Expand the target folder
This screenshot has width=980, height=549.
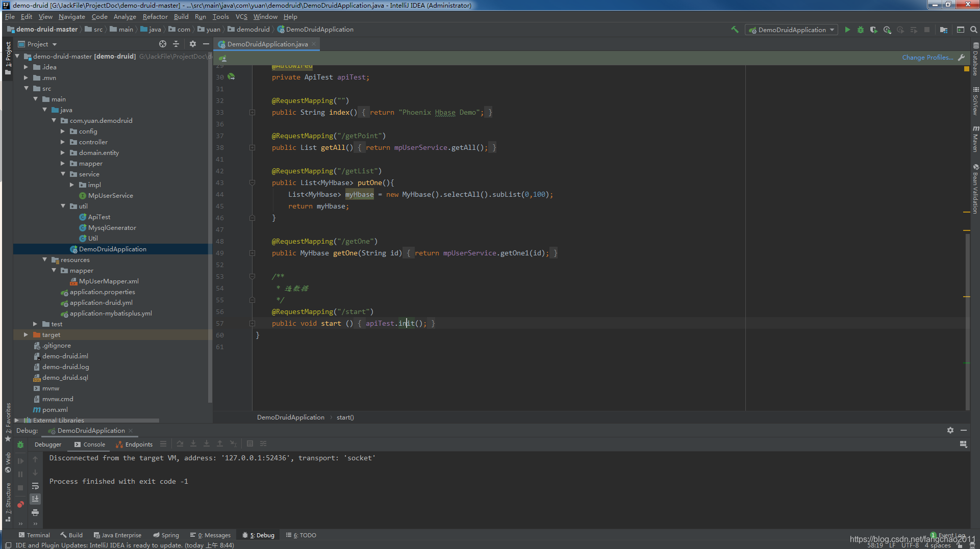[x=26, y=334]
